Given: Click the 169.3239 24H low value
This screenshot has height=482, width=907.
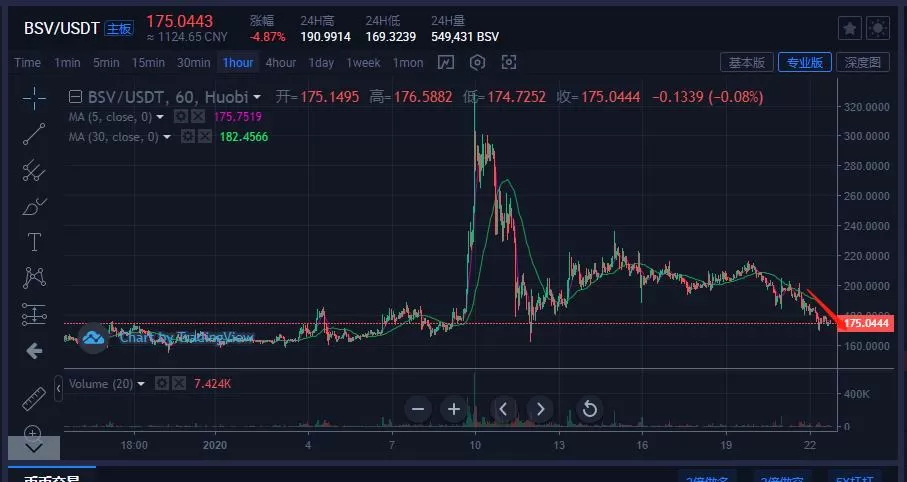Looking at the screenshot, I should (390, 36).
